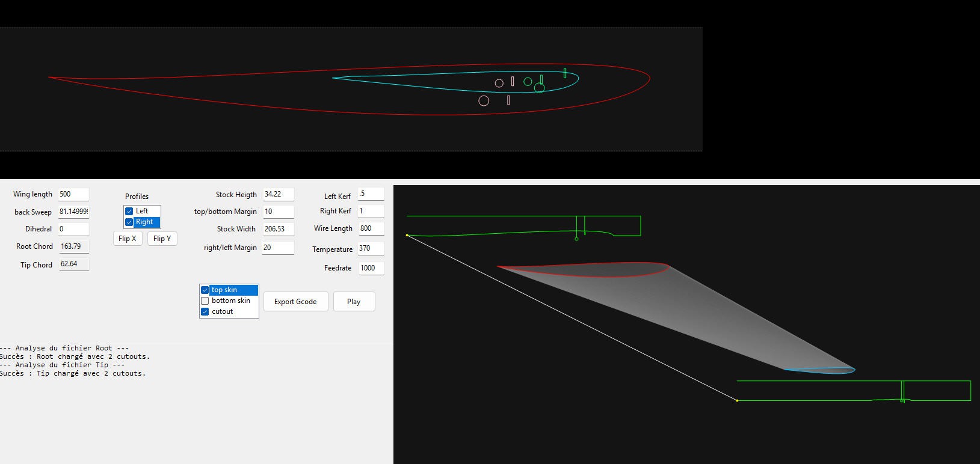Toggle the cutout checkbox
Screen dimensions: 980x464
point(205,311)
